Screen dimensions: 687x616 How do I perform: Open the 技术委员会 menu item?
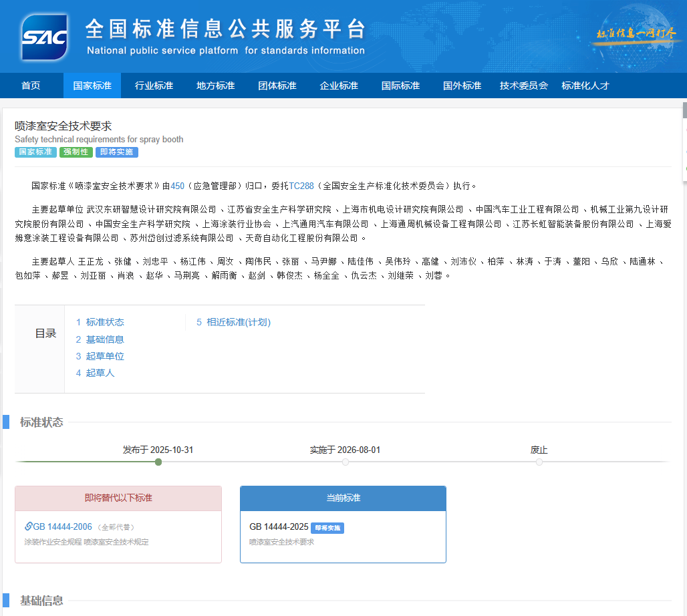pyautogui.click(x=525, y=86)
